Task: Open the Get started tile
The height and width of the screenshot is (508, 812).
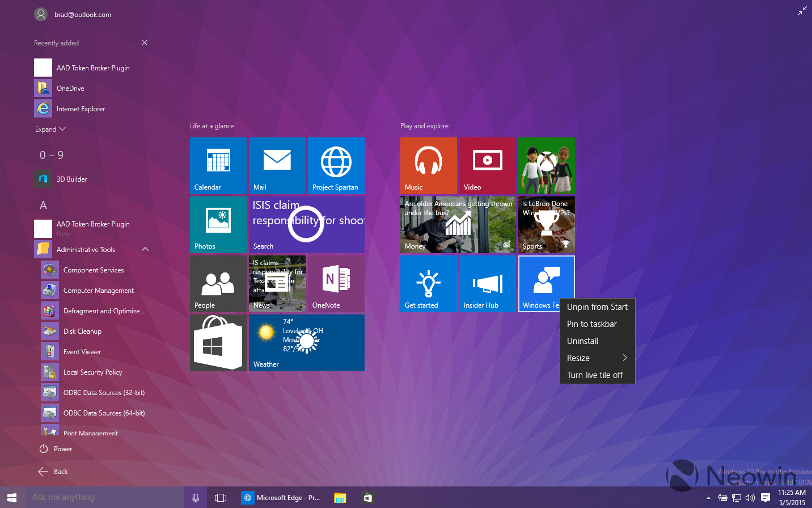Action: [429, 283]
